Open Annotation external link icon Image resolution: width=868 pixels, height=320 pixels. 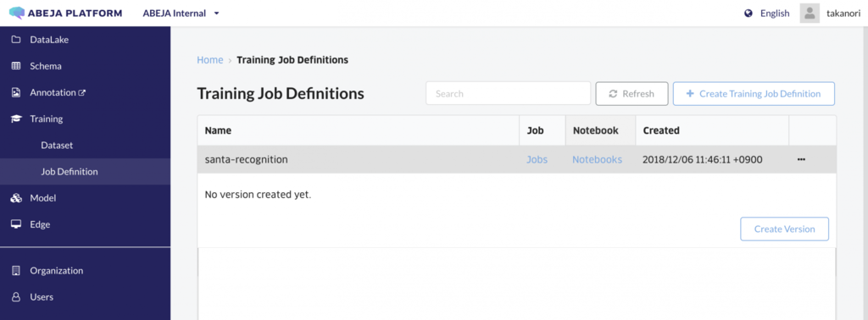pos(82,93)
